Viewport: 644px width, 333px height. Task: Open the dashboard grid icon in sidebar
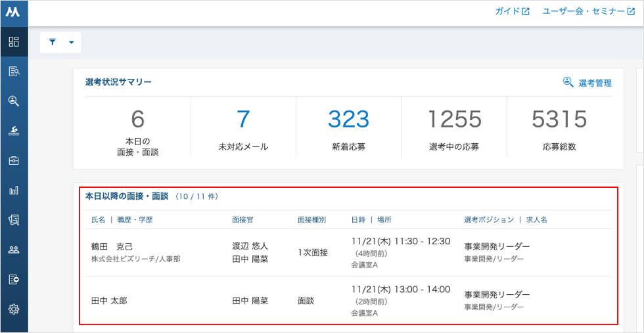pos(14,41)
